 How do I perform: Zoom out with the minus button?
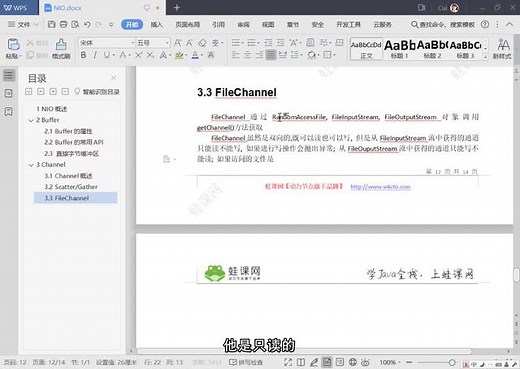click(409, 362)
